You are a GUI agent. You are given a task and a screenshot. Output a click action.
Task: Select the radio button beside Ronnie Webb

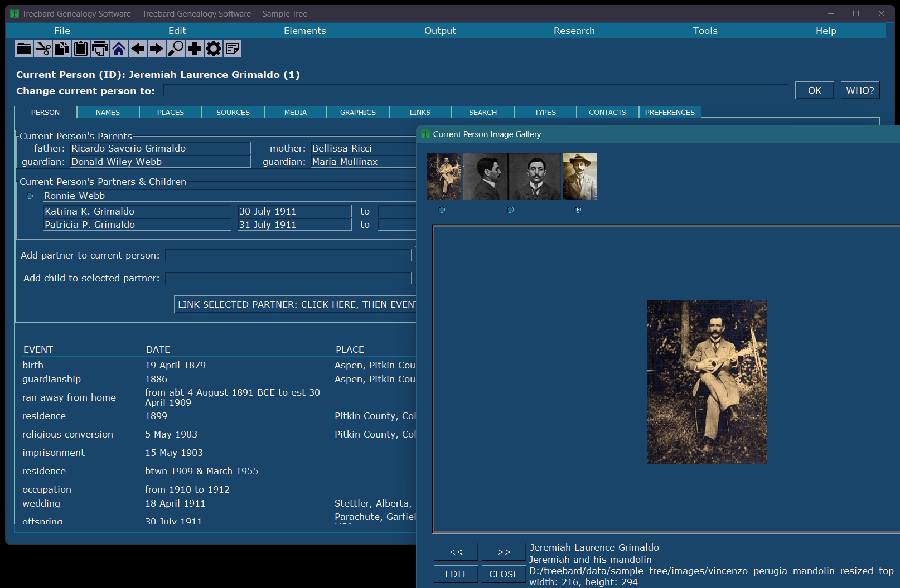(x=30, y=196)
